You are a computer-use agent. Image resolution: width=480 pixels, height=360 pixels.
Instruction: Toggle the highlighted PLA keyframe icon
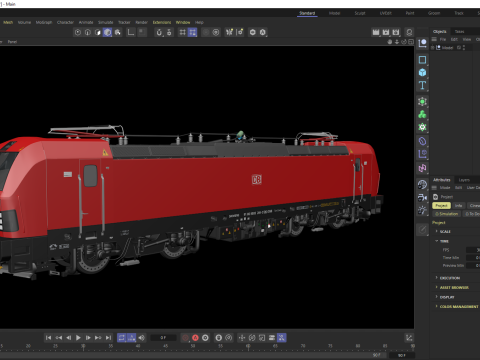coord(282,338)
